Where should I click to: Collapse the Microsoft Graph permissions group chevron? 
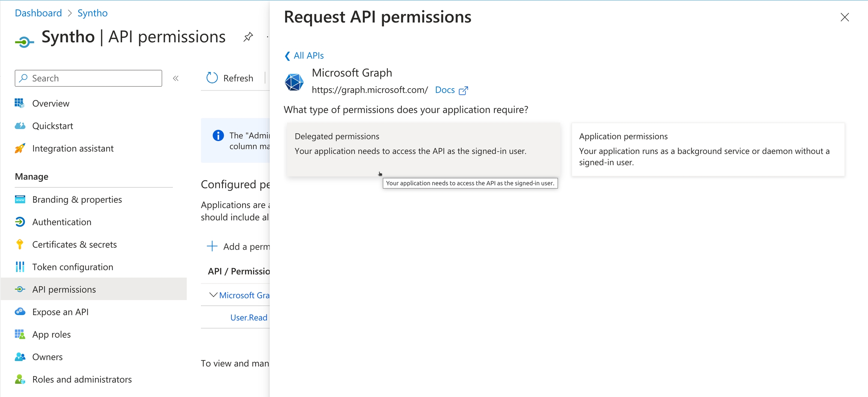(x=213, y=295)
